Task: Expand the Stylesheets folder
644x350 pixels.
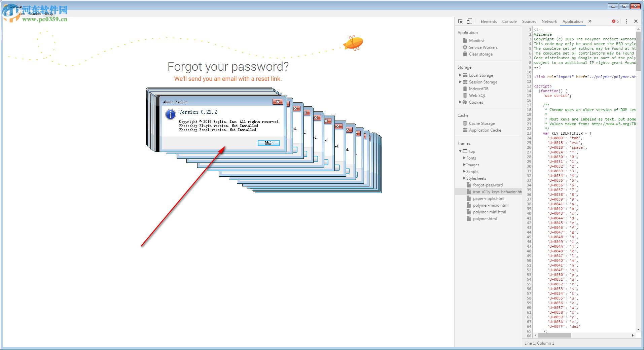Action: 464,178
